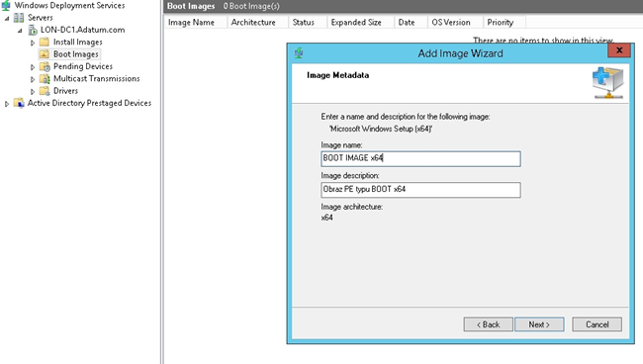Image resolution: width=643 pixels, height=364 pixels.
Task: Click the Image name input field
Action: 420,158
